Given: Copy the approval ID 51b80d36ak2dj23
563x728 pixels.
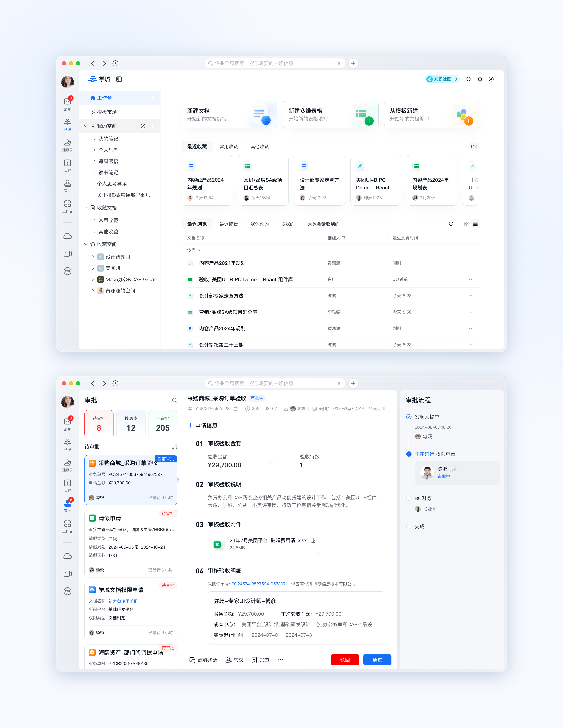Looking at the screenshot, I should tap(236, 409).
